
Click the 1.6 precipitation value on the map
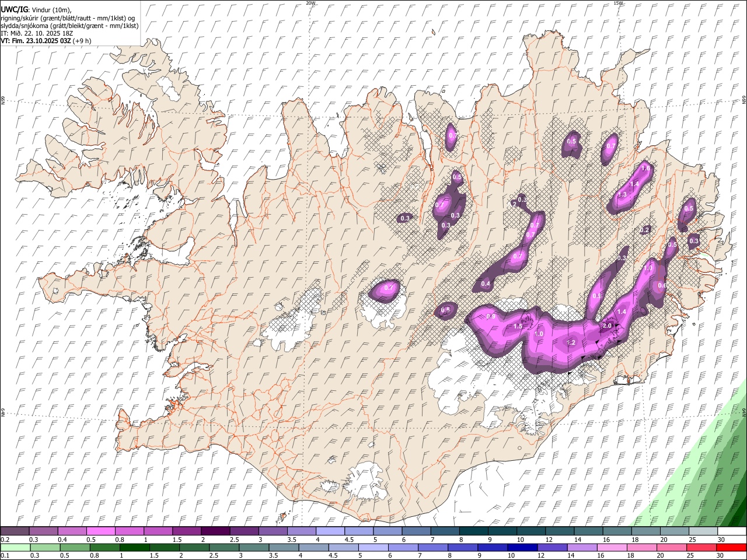[x=645, y=169]
